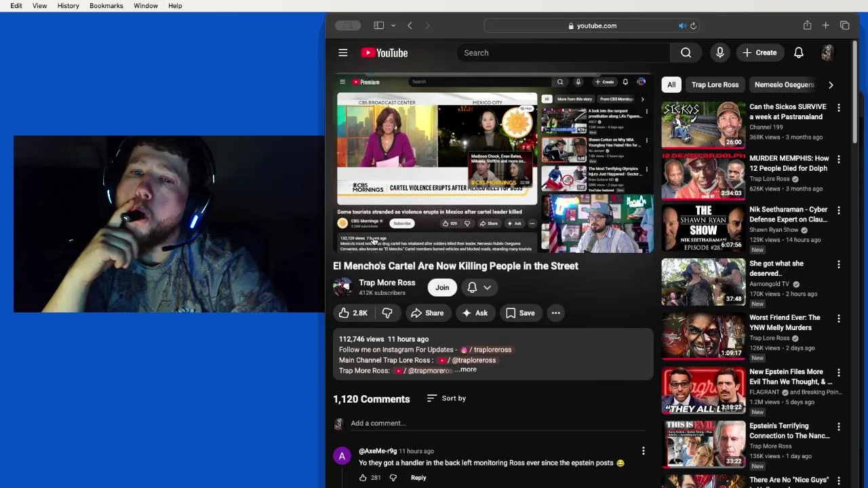Dislike the video with thumbs down
This screenshot has height=488, width=868.
click(x=387, y=313)
